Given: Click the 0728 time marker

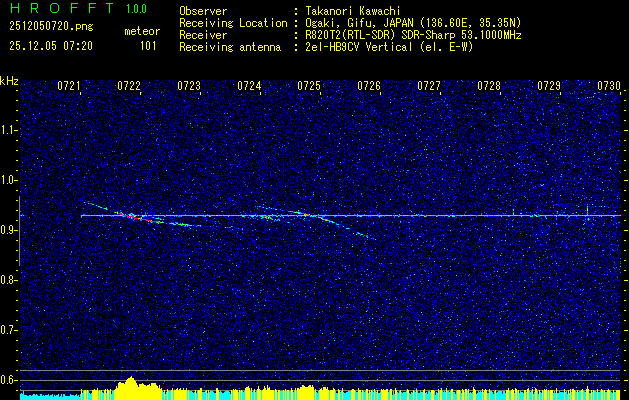Looking at the screenshot, I should (x=489, y=86).
